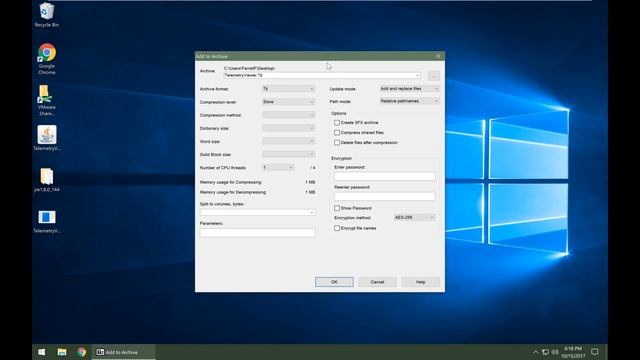Image resolution: width=640 pixels, height=360 pixels.
Task: Expand the archive name history dropdown
Action: tap(417, 76)
